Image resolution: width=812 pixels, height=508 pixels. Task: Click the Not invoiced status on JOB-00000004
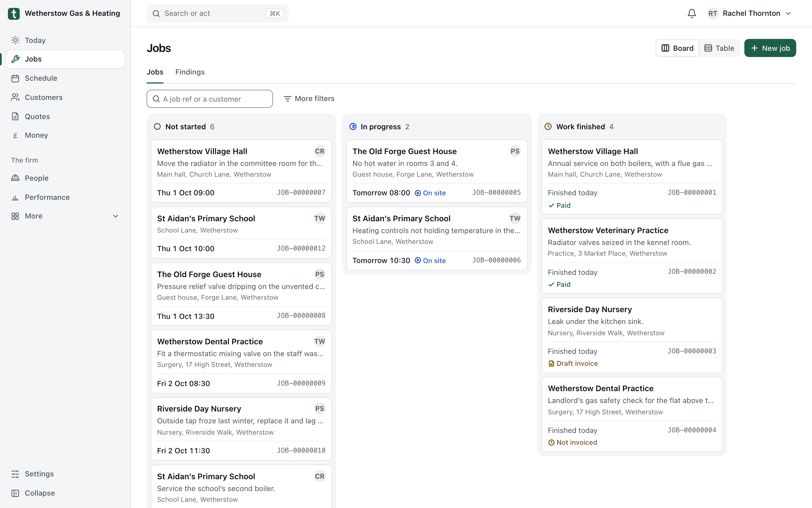tap(573, 443)
